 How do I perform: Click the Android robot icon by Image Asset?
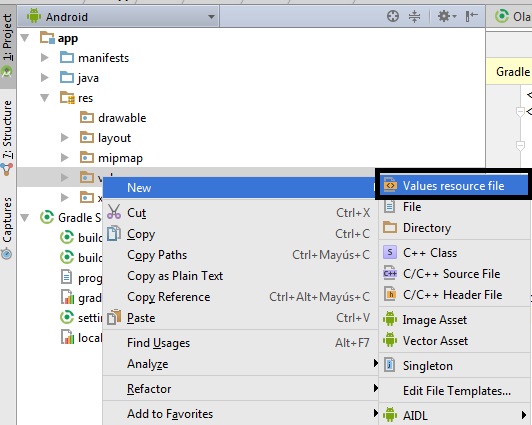(x=390, y=319)
